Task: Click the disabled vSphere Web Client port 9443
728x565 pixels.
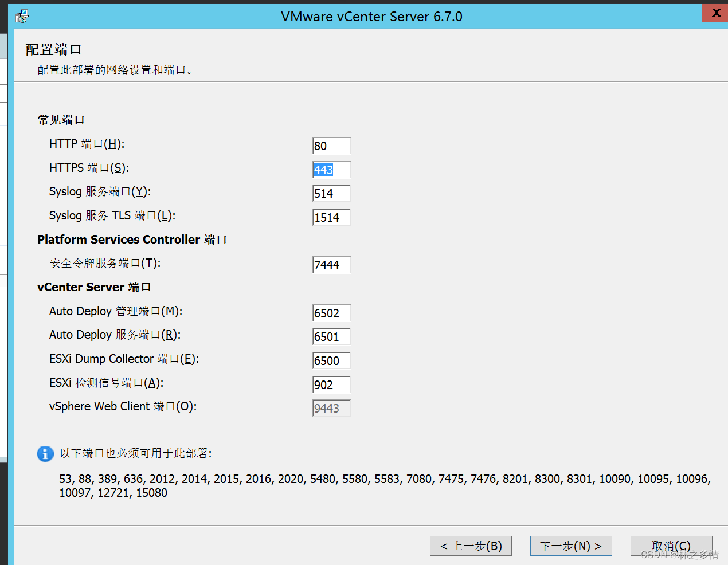Action: (x=331, y=408)
